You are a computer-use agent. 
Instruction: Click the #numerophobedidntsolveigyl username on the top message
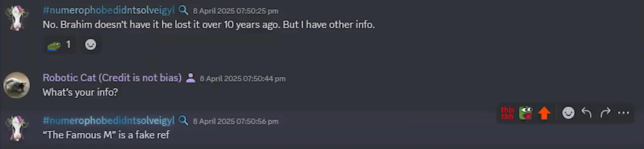tap(108, 10)
